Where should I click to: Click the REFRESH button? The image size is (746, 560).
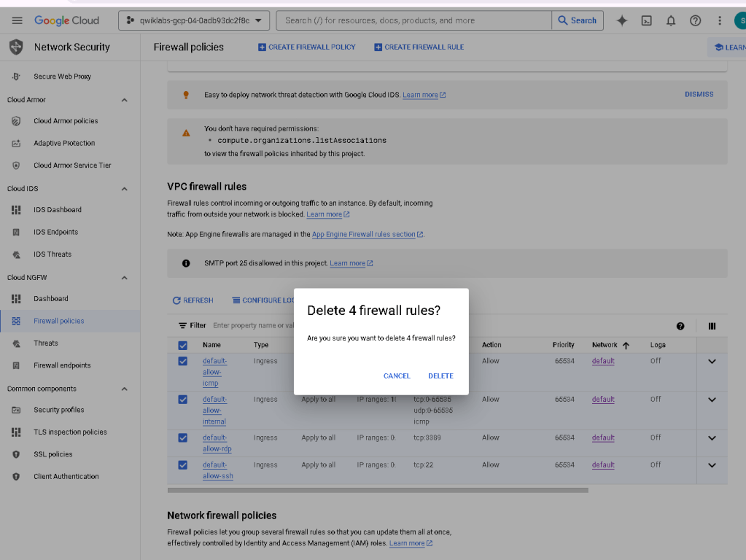[x=193, y=300]
